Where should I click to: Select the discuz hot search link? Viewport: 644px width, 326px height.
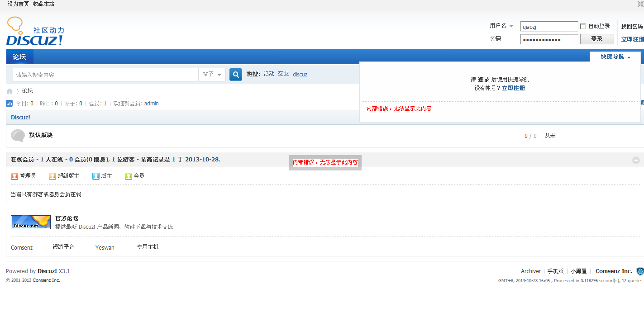click(x=300, y=75)
